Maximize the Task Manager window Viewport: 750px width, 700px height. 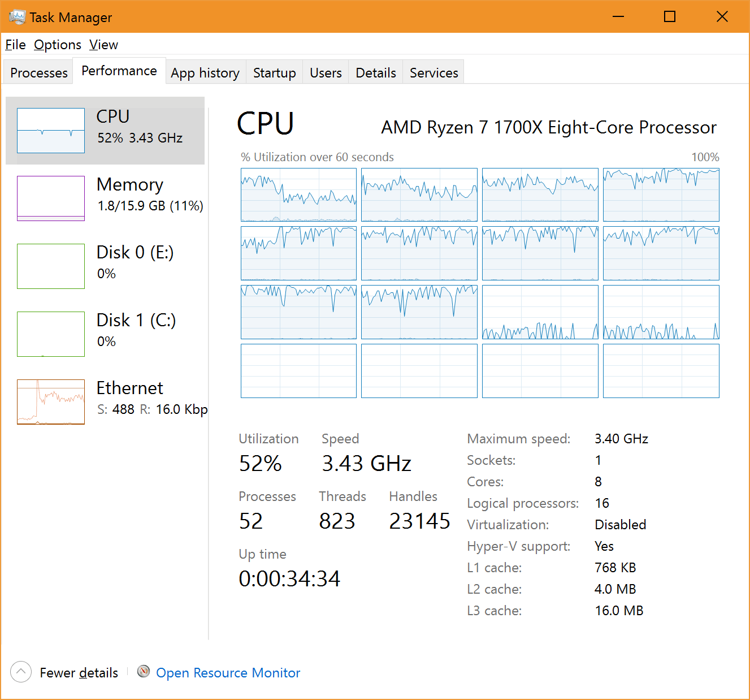(x=670, y=16)
